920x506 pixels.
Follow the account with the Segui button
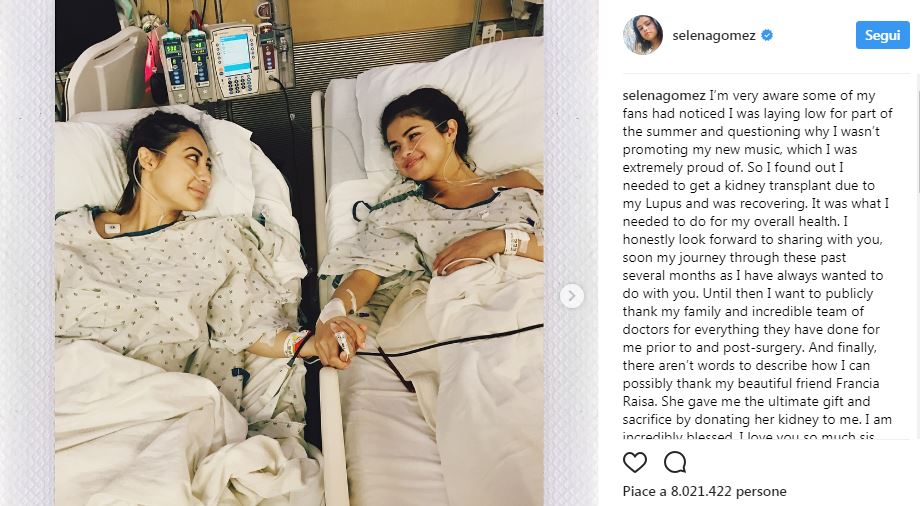pyautogui.click(x=882, y=35)
